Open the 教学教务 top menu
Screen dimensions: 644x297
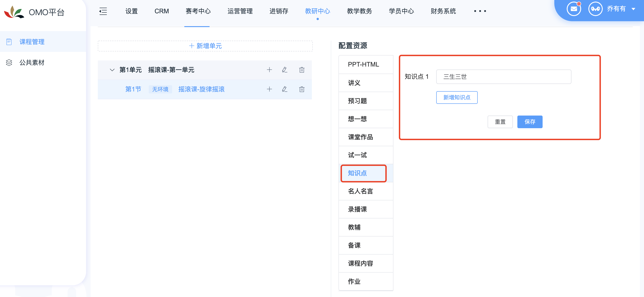tap(359, 11)
